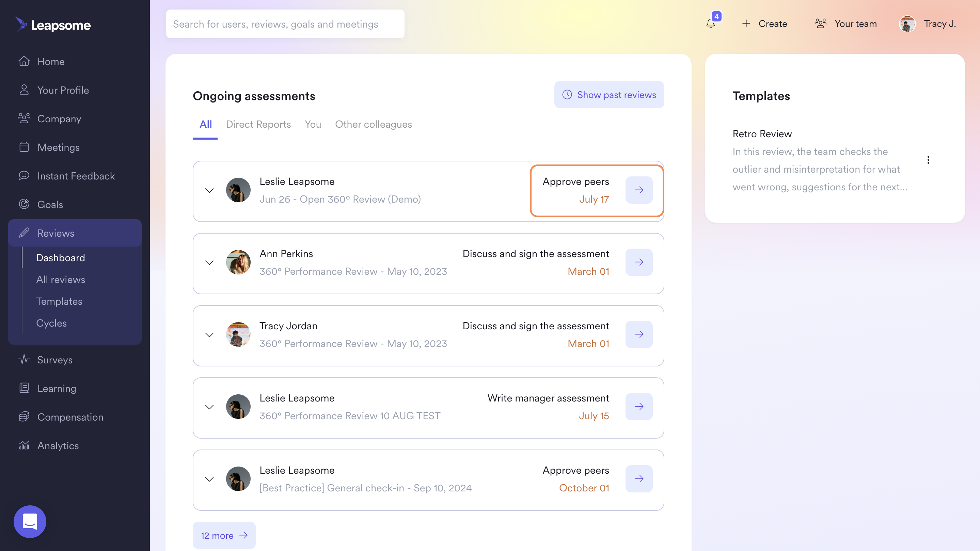Click the plus Create icon

tap(746, 23)
